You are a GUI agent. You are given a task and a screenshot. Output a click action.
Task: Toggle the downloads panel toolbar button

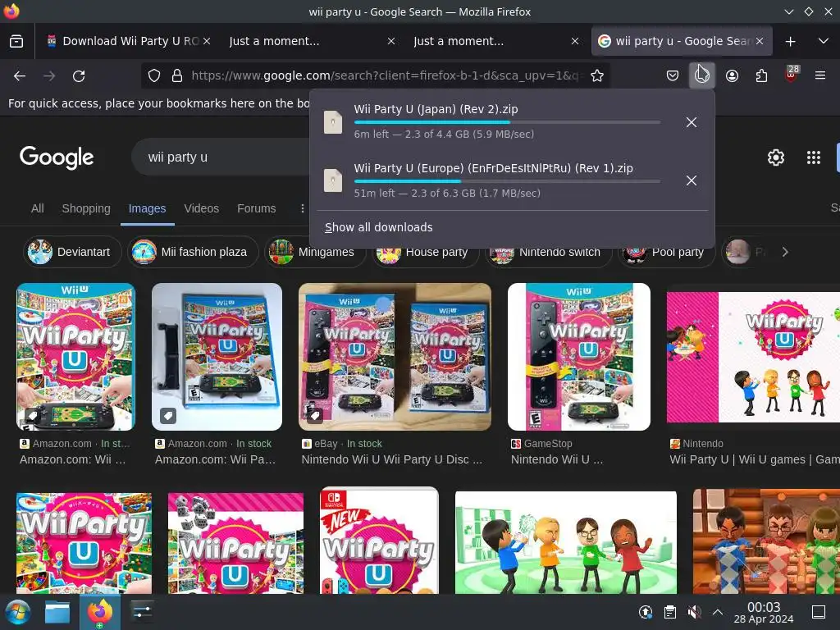(x=702, y=75)
